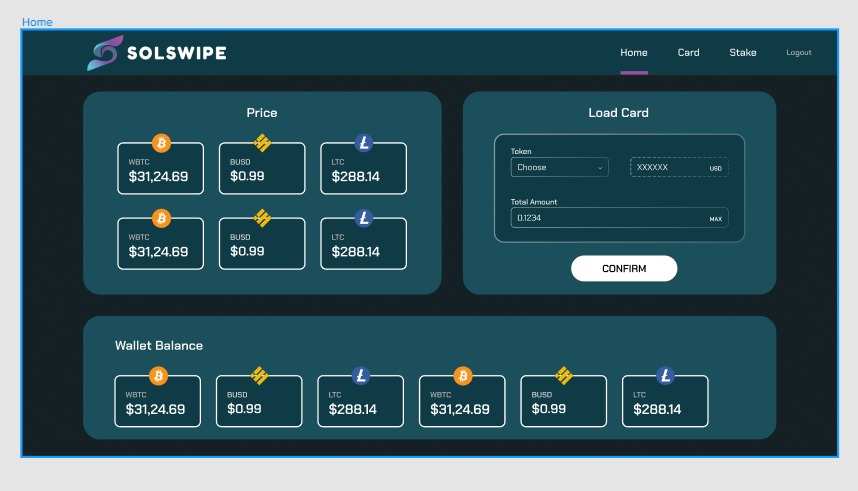Image resolution: width=858 pixels, height=491 pixels.
Task: Click $31,24.69 in Price top row WBTC card
Action: coord(158,177)
